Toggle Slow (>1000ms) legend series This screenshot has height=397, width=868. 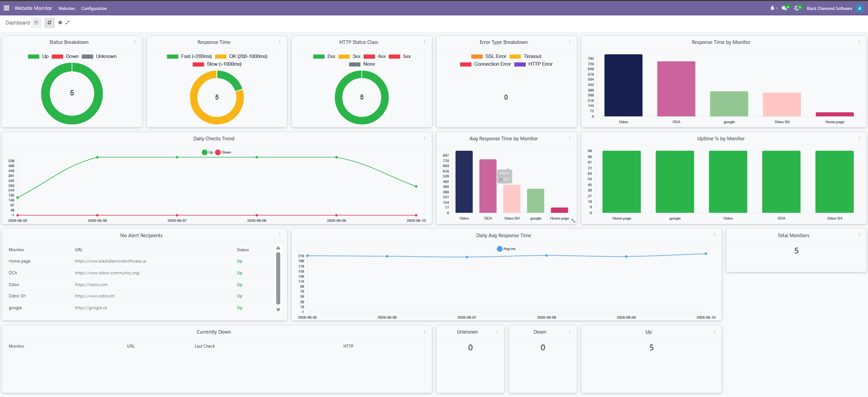pyautogui.click(x=217, y=64)
